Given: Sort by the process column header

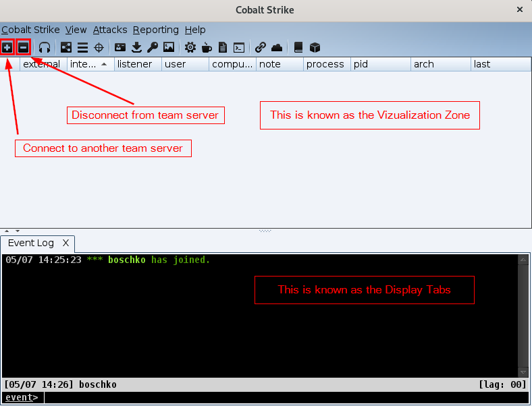Looking at the screenshot, I should tap(327, 64).
